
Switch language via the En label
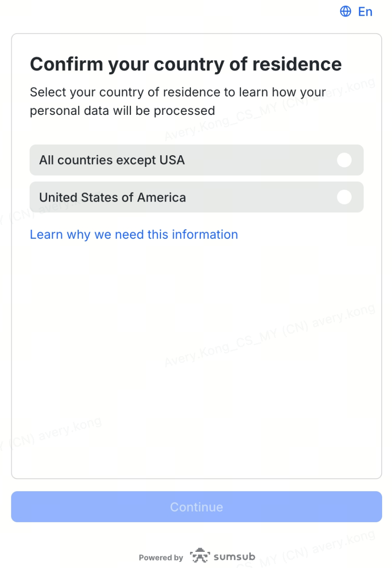click(365, 12)
